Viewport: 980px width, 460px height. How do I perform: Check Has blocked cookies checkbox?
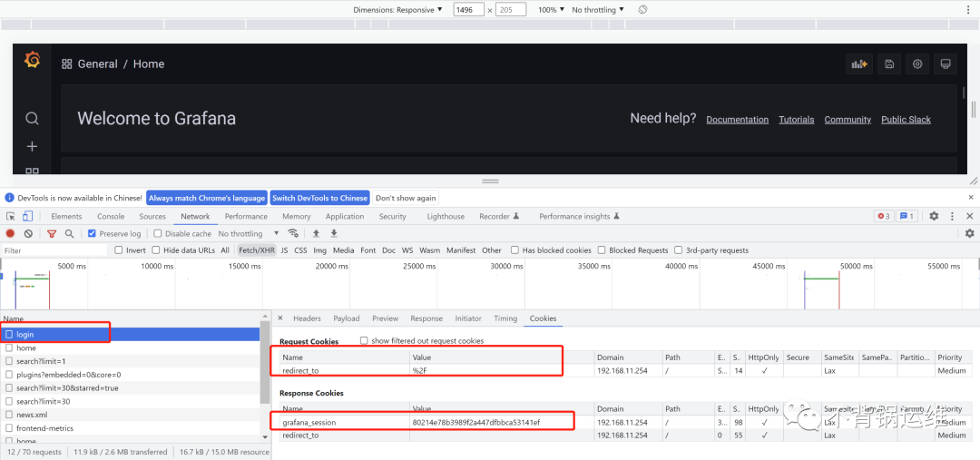click(x=514, y=250)
